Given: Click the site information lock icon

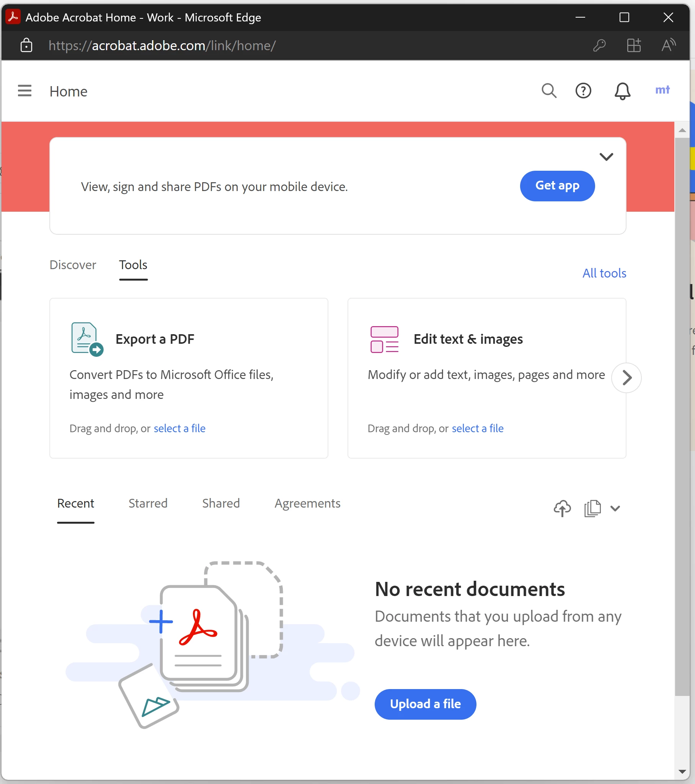Looking at the screenshot, I should click(x=26, y=45).
